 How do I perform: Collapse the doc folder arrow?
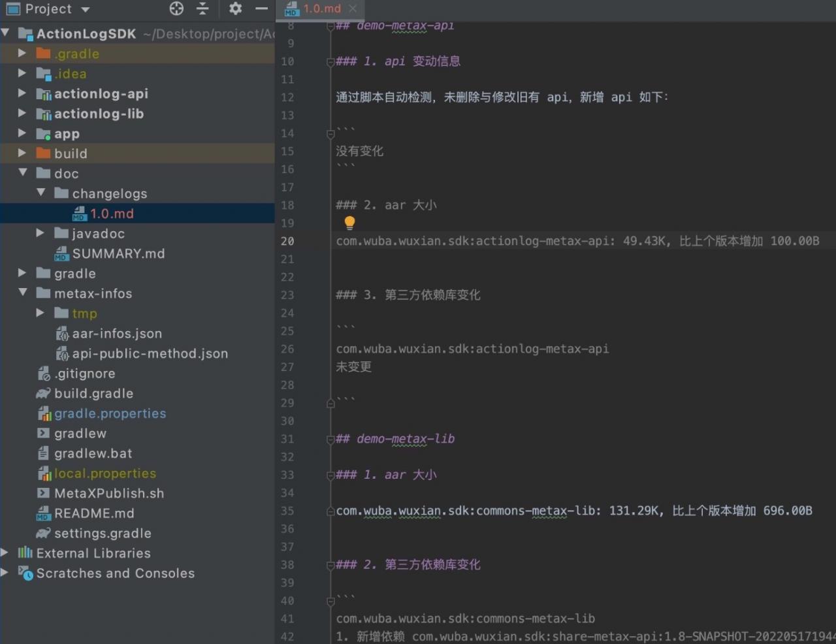coord(23,172)
